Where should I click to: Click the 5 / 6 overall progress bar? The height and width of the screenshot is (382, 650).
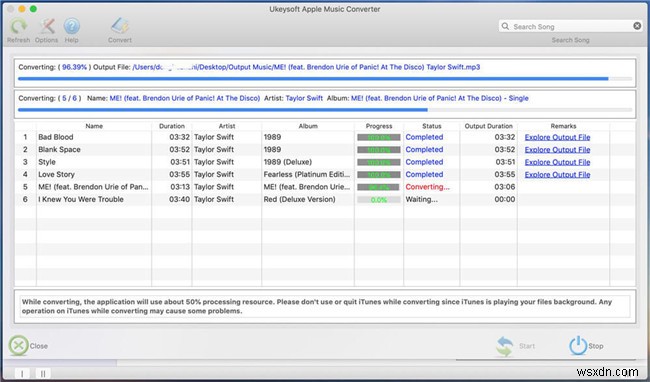click(x=325, y=110)
